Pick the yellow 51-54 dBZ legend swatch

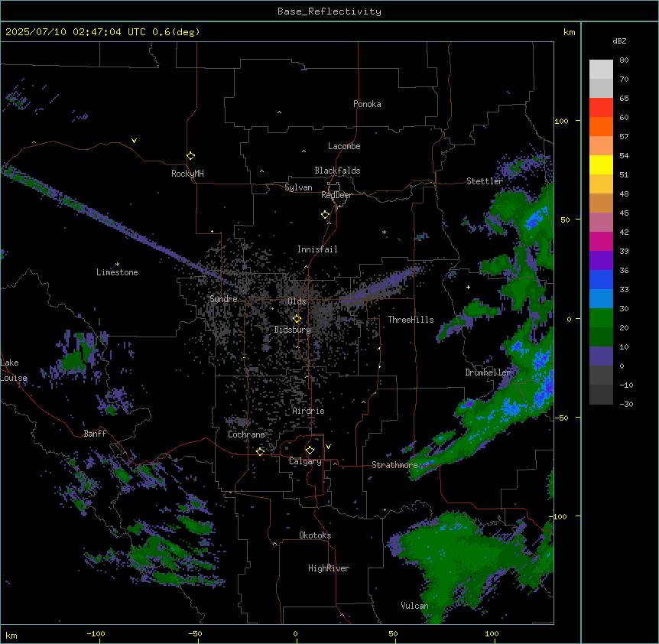point(601,164)
